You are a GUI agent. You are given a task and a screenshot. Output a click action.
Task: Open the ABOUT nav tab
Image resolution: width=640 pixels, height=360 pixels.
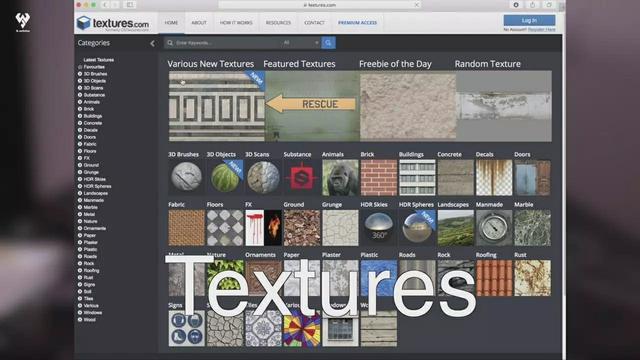tap(199, 23)
